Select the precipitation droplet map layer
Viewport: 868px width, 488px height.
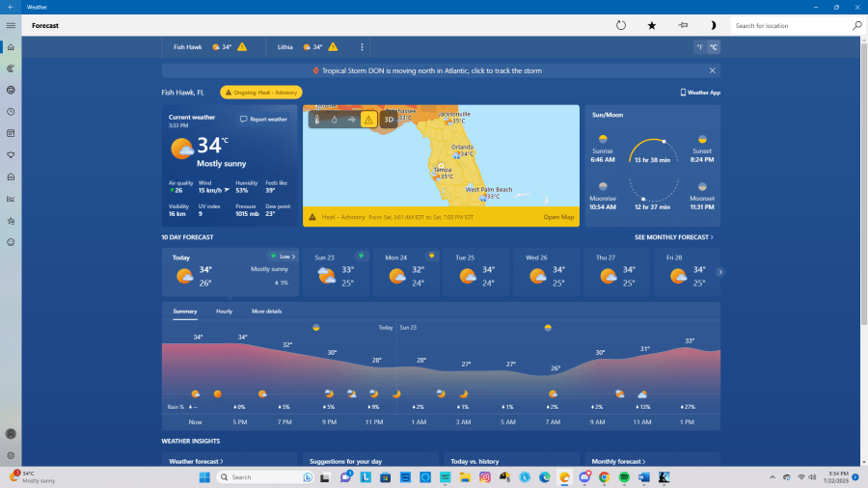point(334,120)
